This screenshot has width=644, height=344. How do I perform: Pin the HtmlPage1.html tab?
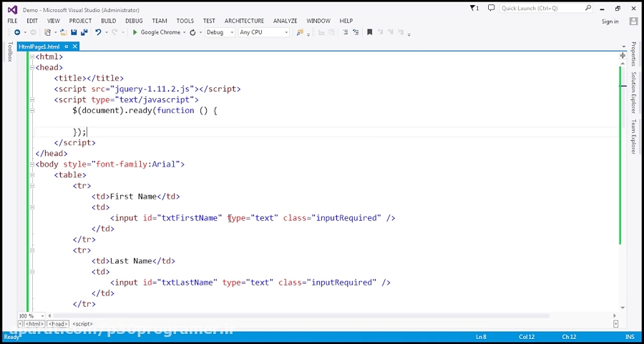[67, 46]
